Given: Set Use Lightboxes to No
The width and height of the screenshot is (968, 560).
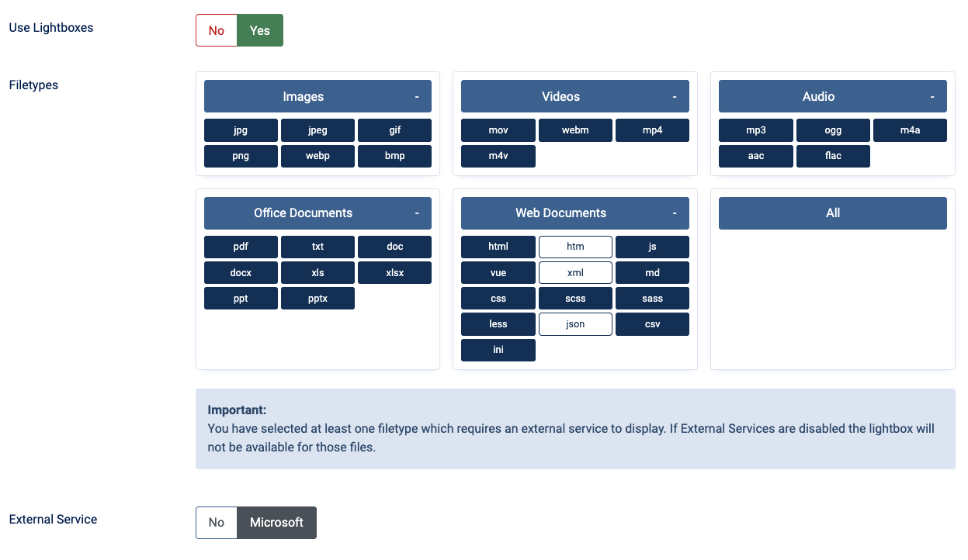Looking at the screenshot, I should click(217, 30).
